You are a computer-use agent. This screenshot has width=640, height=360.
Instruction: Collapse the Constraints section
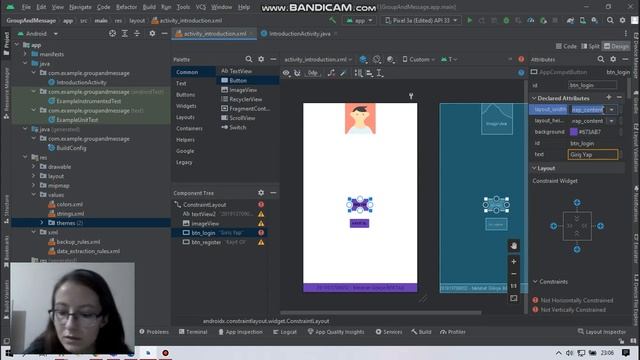(x=535, y=282)
